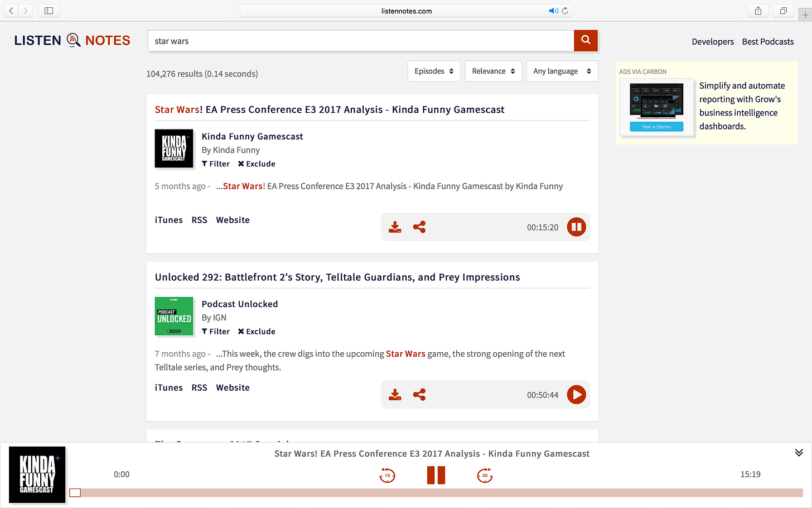Click the player bar Kinda Funny artwork
This screenshot has width=812, height=508.
click(x=37, y=475)
